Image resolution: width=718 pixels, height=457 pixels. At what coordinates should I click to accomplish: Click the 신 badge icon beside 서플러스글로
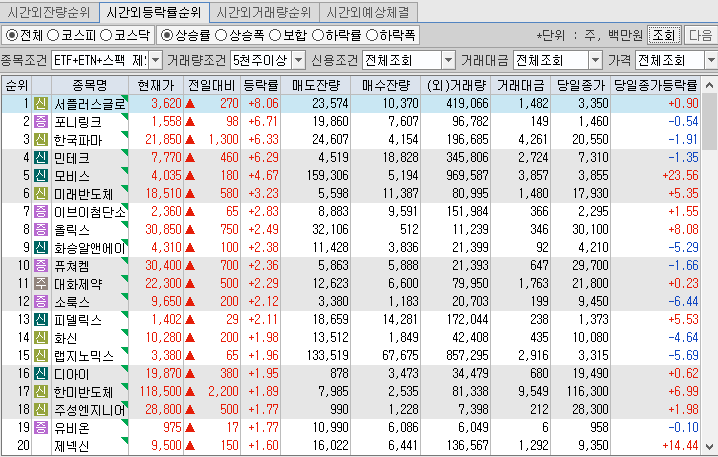41,104
